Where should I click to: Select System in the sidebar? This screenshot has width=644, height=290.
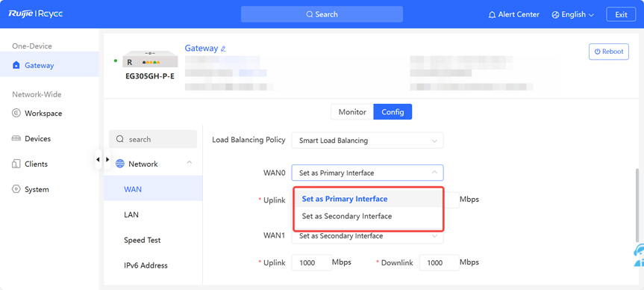[x=49, y=189]
